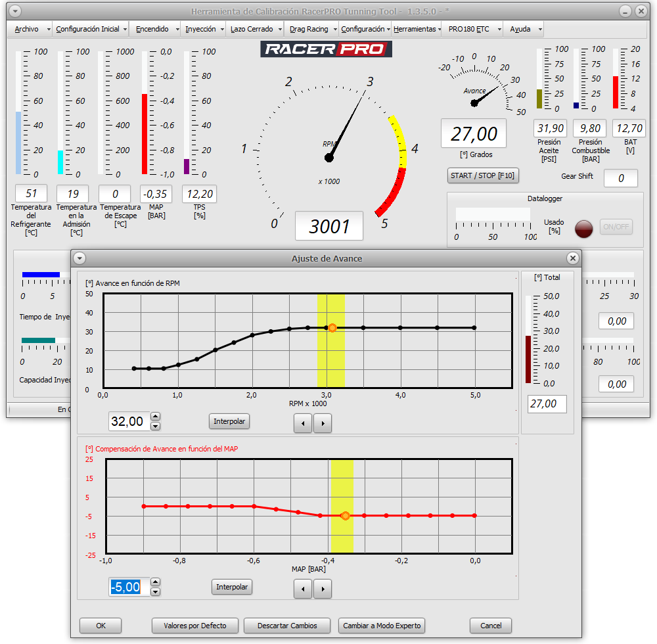Click Cambiar a Modo Experto button

point(382,626)
